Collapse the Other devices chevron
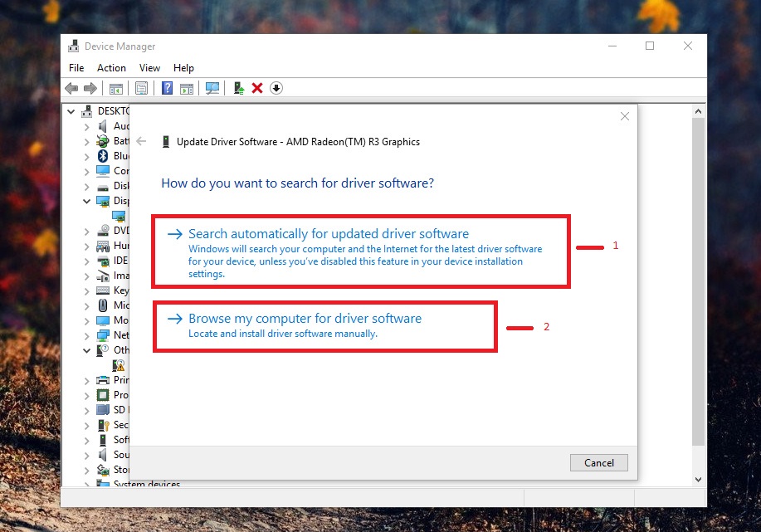 tap(87, 350)
